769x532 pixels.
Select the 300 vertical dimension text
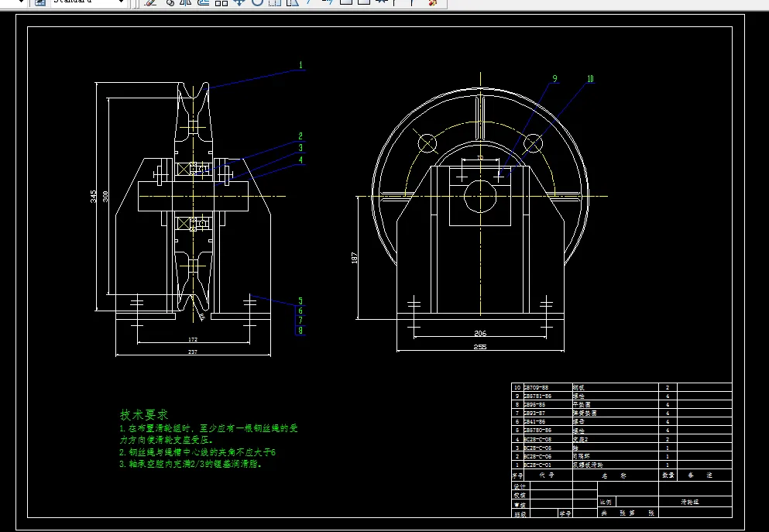(x=105, y=197)
